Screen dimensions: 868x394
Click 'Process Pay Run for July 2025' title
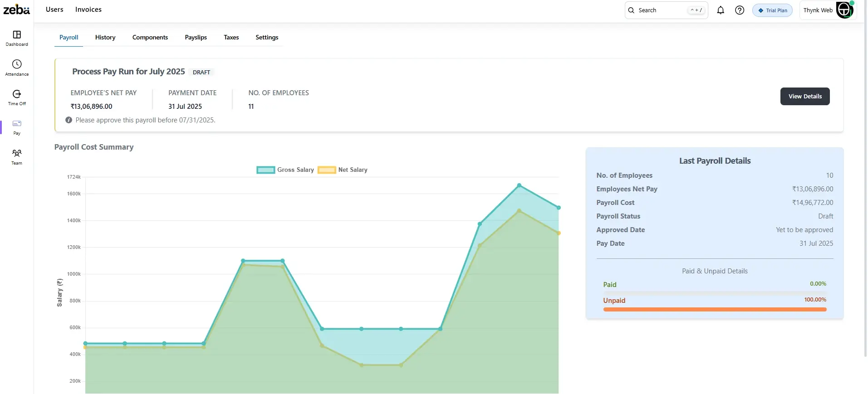(x=128, y=72)
